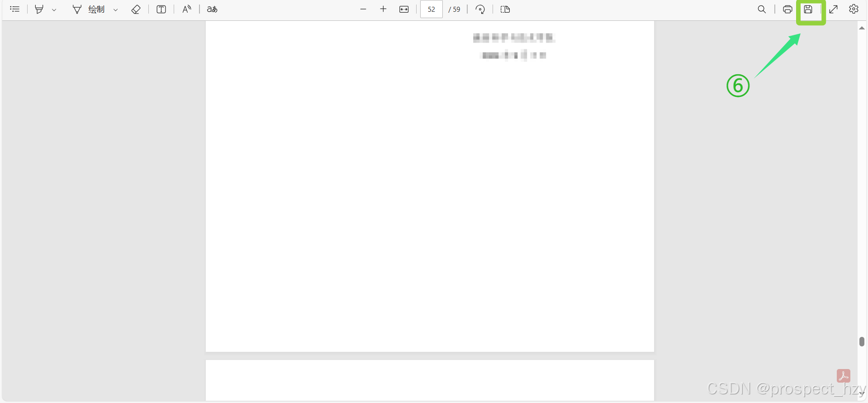
Task: Open the table of contents panel
Action: coord(14,9)
